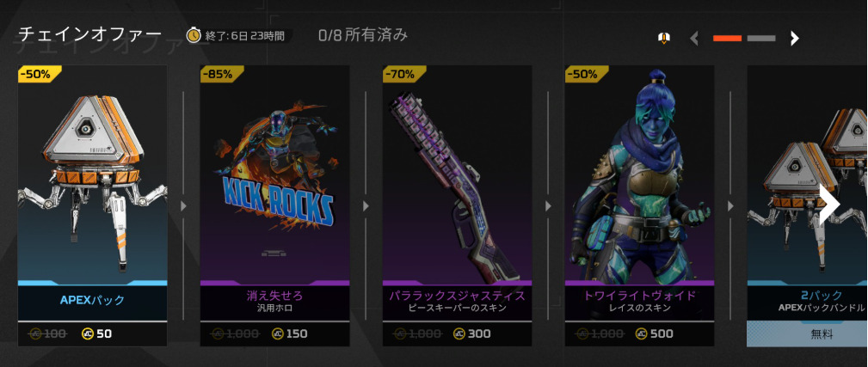Screen dimensions: 868x367
Task: Go to next page with right arrow
Action: coord(794,38)
